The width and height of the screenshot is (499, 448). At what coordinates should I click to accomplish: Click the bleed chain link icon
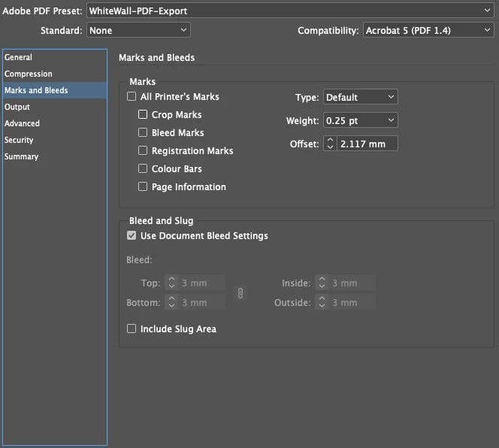point(240,293)
